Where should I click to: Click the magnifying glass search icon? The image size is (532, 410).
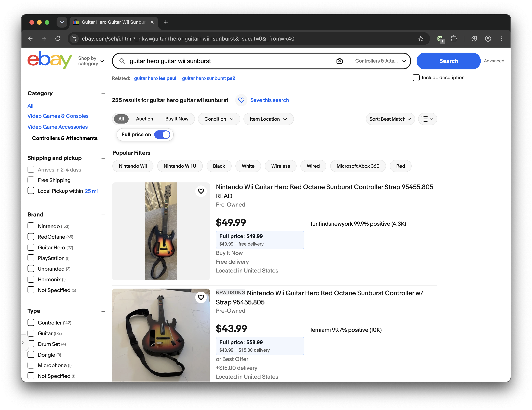coord(122,61)
